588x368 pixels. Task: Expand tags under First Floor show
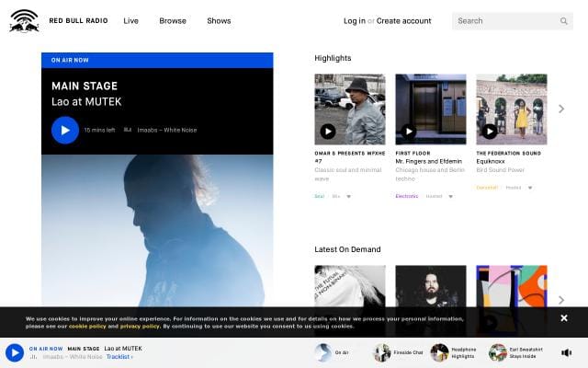(x=450, y=196)
